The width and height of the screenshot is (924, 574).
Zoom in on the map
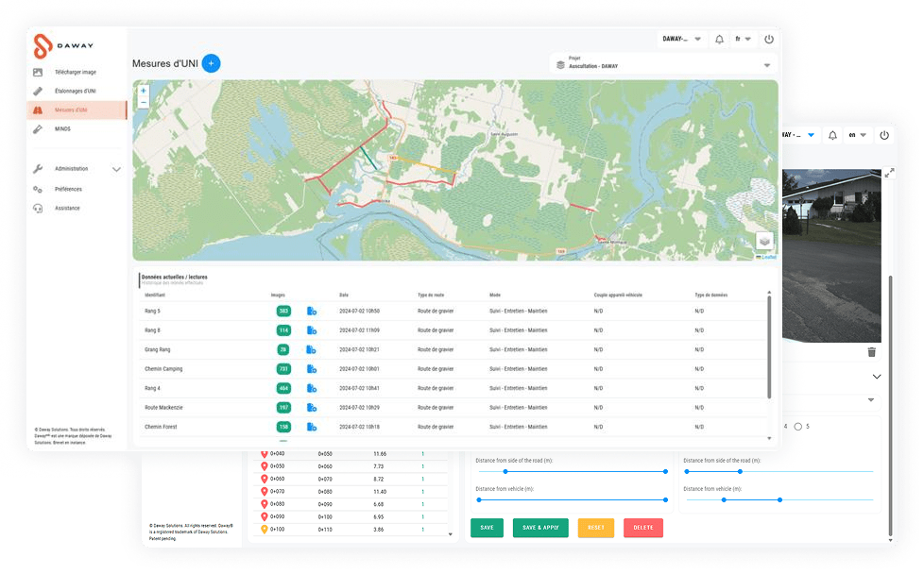click(x=144, y=92)
